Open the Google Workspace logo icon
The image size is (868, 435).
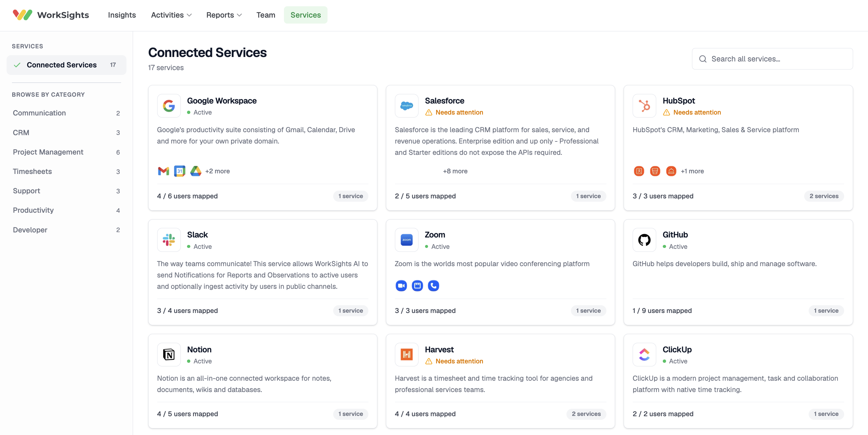(169, 106)
